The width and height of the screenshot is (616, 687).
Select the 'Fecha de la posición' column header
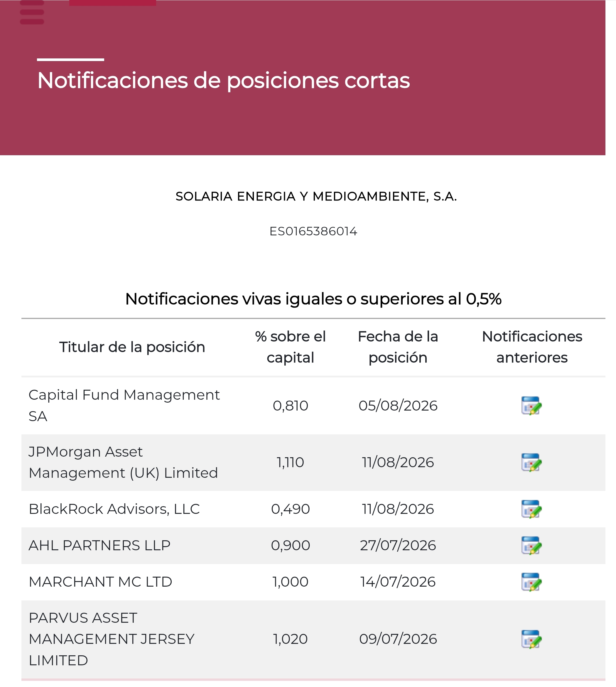click(398, 347)
